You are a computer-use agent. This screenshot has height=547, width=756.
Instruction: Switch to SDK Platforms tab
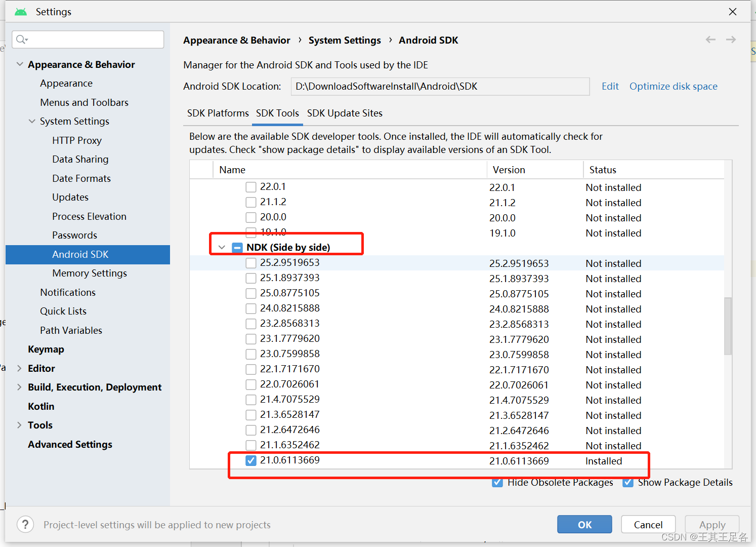(218, 113)
